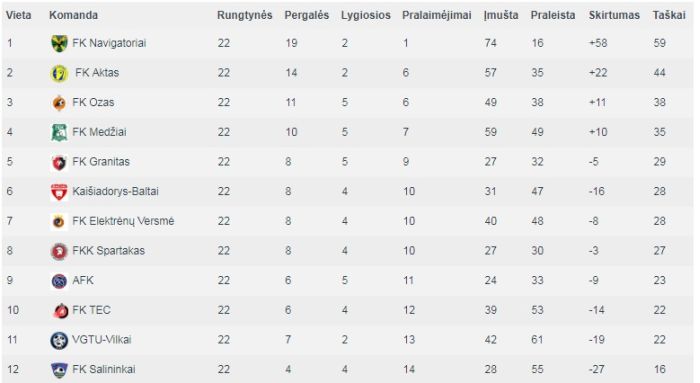Click the Įmušta column header
This screenshot has width=700, height=383.
click(501, 15)
